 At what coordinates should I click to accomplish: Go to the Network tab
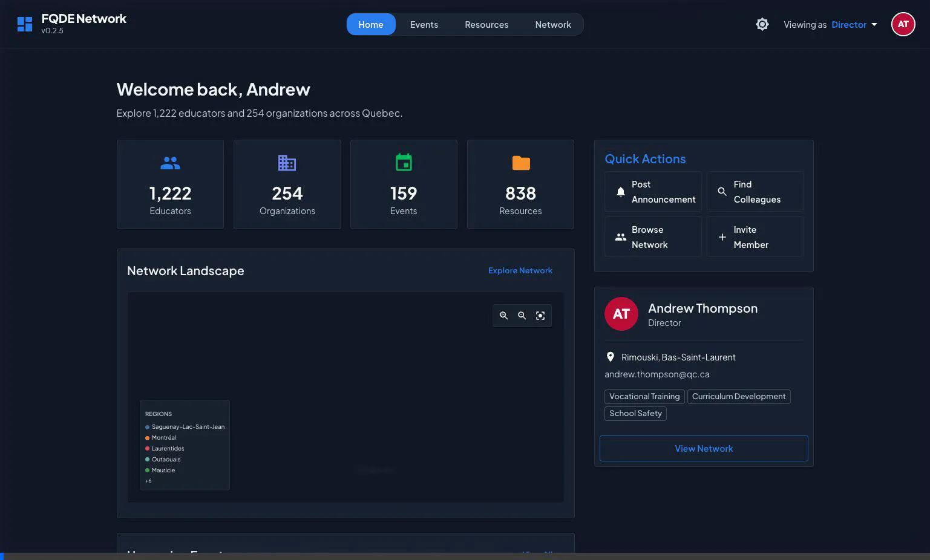tap(552, 25)
